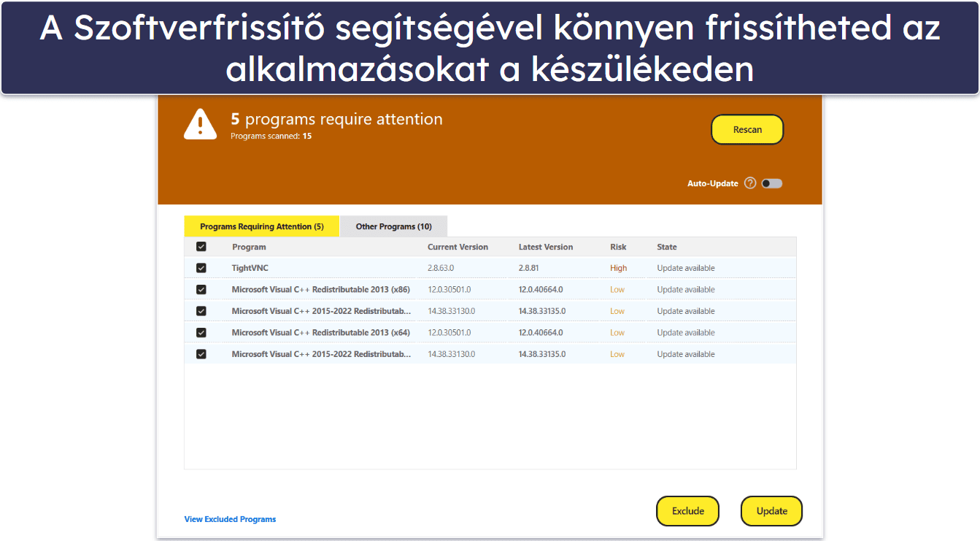Click the Exclude button
Image resolution: width=980 pixels, height=541 pixels.
pyautogui.click(x=688, y=511)
